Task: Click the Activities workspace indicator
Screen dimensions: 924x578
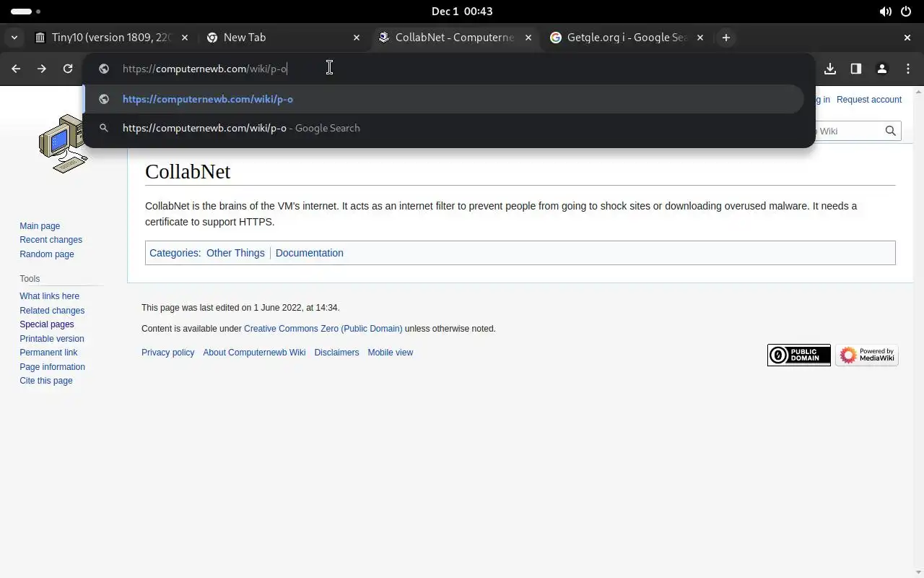Action: pyautogui.click(x=26, y=12)
